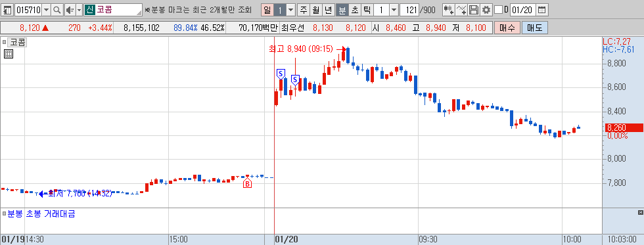Viewport: 644px width, 245px height.
Task: Click the 매수 buy button
Action: click(x=507, y=28)
